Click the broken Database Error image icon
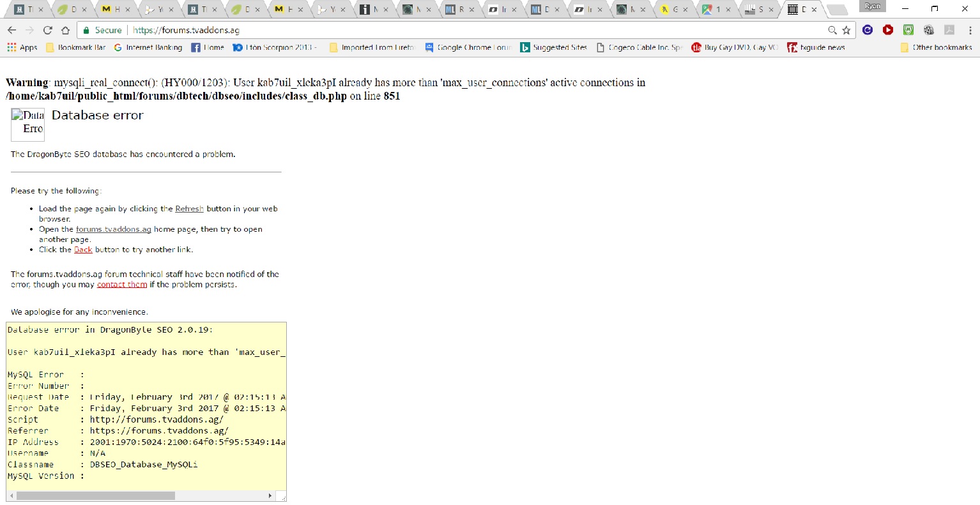980x505 pixels. (x=27, y=124)
